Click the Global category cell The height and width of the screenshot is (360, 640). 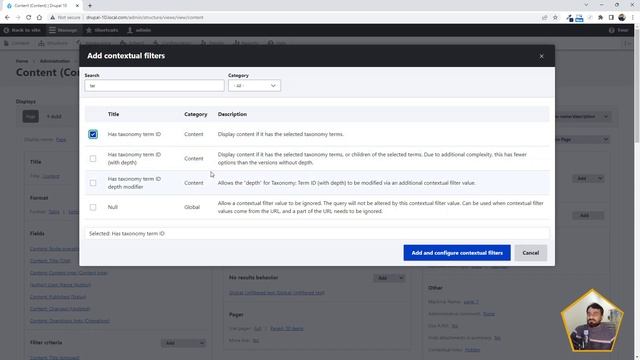click(192, 207)
